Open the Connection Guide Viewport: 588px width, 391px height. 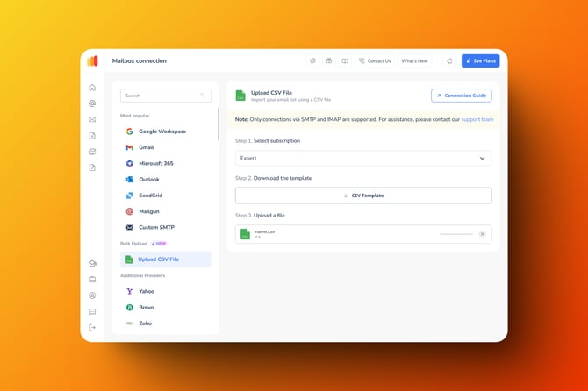461,96
